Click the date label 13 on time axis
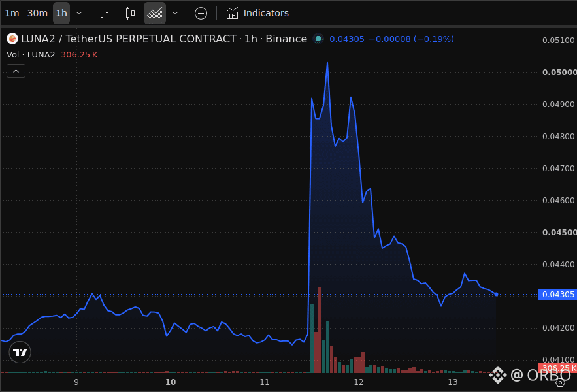This screenshot has width=577, height=392. 453,382
